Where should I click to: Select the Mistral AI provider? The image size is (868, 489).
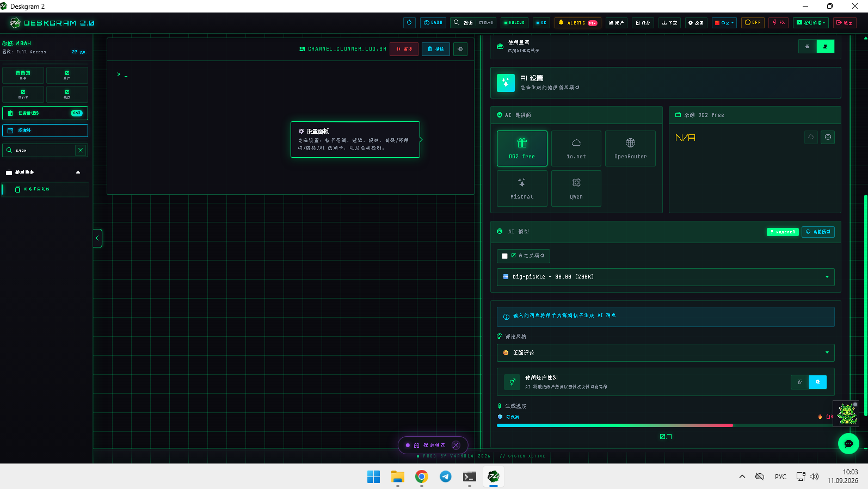(x=522, y=188)
